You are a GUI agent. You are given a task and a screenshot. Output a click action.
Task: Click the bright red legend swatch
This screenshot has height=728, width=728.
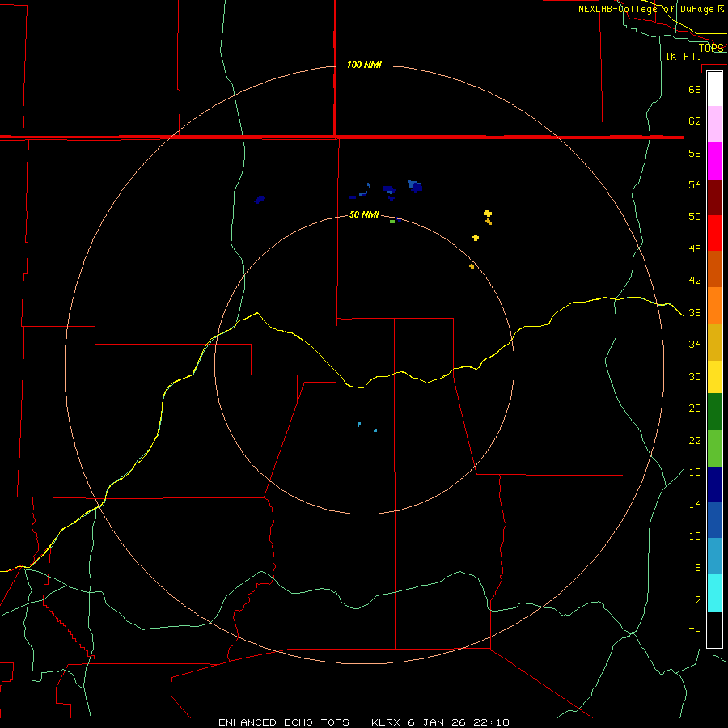click(x=714, y=233)
